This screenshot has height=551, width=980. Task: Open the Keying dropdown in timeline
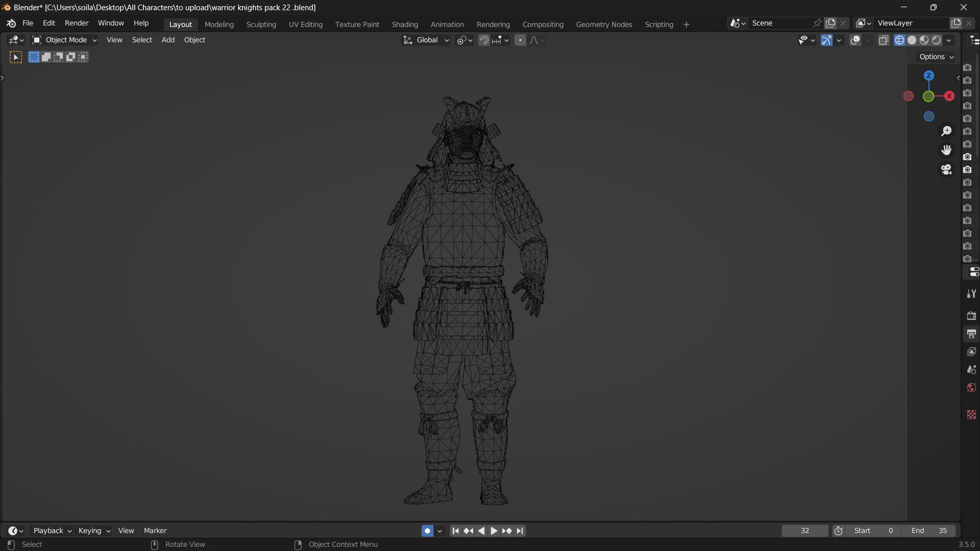tap(94, 531)
